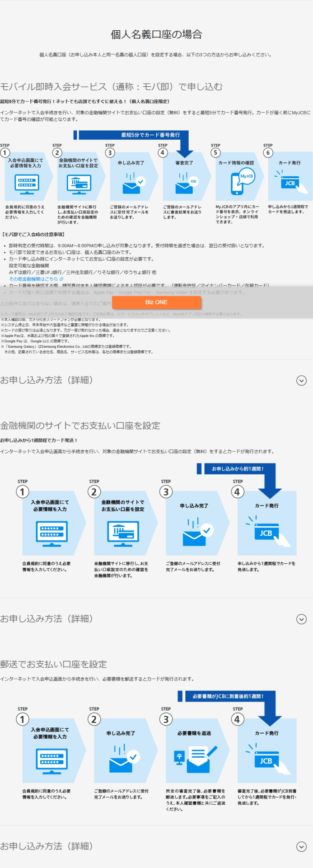This screenshot has width=313, height=868.
Task: Click the envelope icon in 金融機関のサイト section step 3
Action: click(198, 533)
